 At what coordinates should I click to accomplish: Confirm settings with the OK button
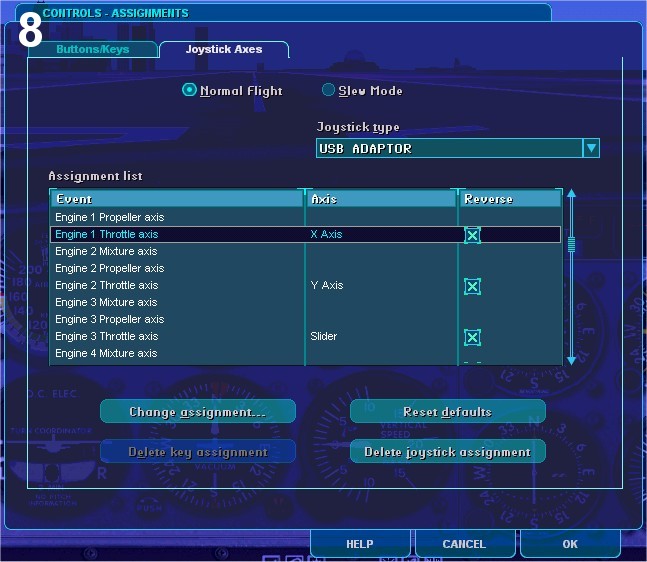tap(570, 543)
